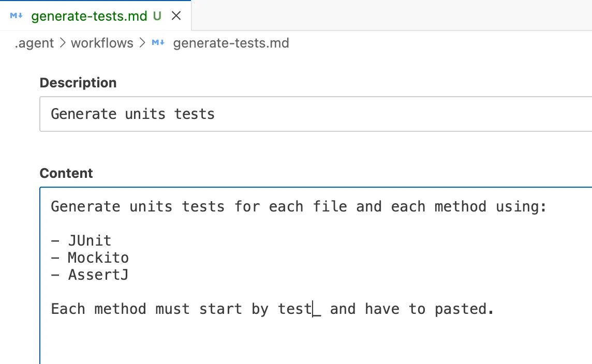
Task: Click the Markdown file icon on the tab
Action: (x=15, y=16)
